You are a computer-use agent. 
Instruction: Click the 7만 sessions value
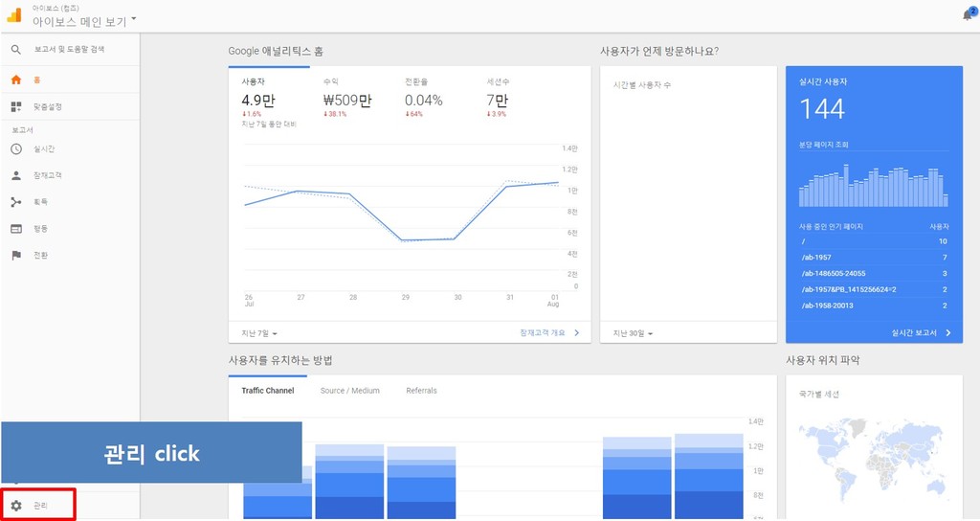pos(498,100)
